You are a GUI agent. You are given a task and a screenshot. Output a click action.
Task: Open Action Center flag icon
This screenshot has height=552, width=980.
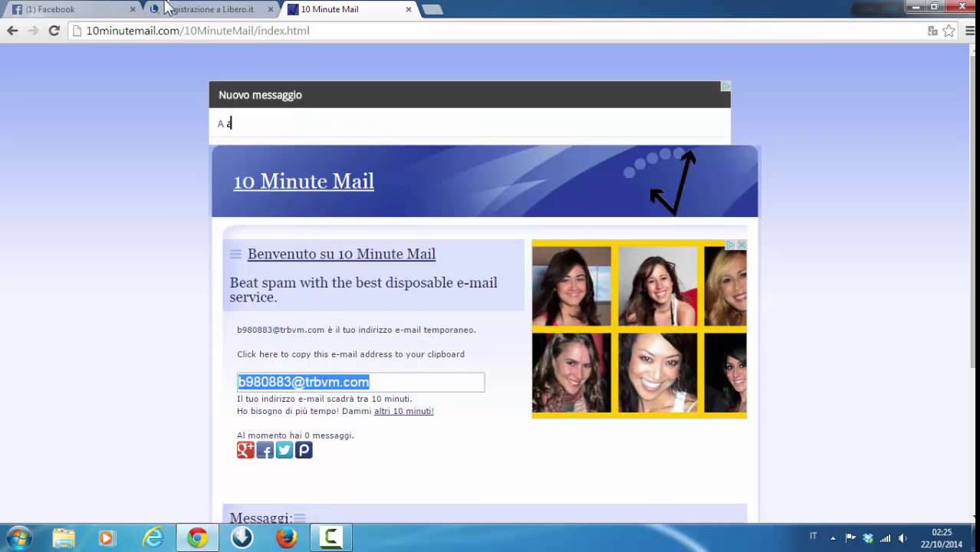click(850, 538)
